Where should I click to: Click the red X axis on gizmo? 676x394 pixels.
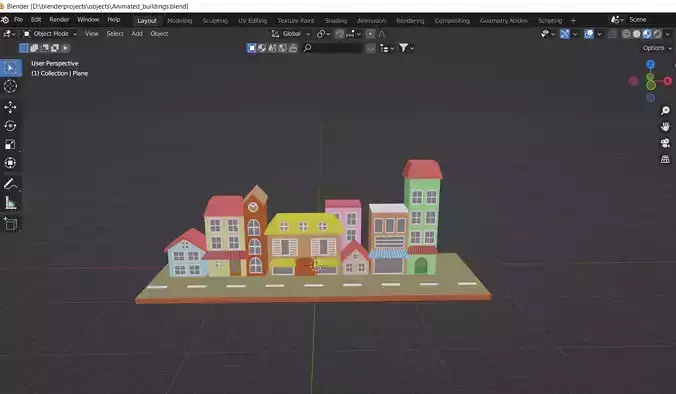coord(667,81)
